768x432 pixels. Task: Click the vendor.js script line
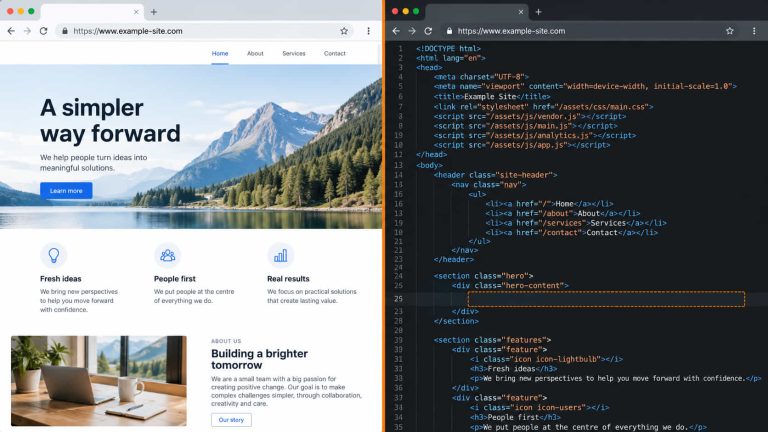coord(529,116)
